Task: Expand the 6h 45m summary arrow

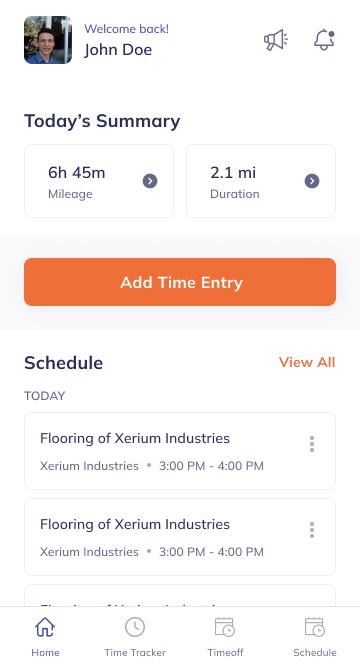Action: (x=150, y=181)
